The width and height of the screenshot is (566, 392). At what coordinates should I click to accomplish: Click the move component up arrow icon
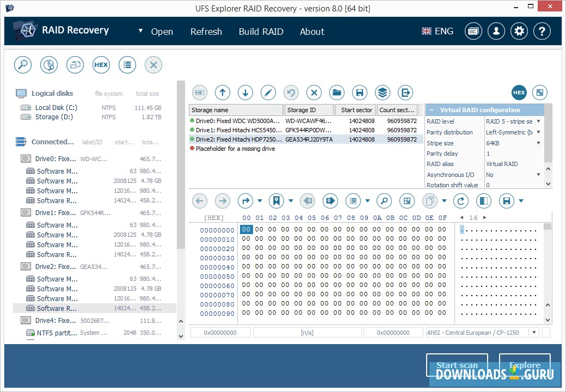click(x=222, y=93)
